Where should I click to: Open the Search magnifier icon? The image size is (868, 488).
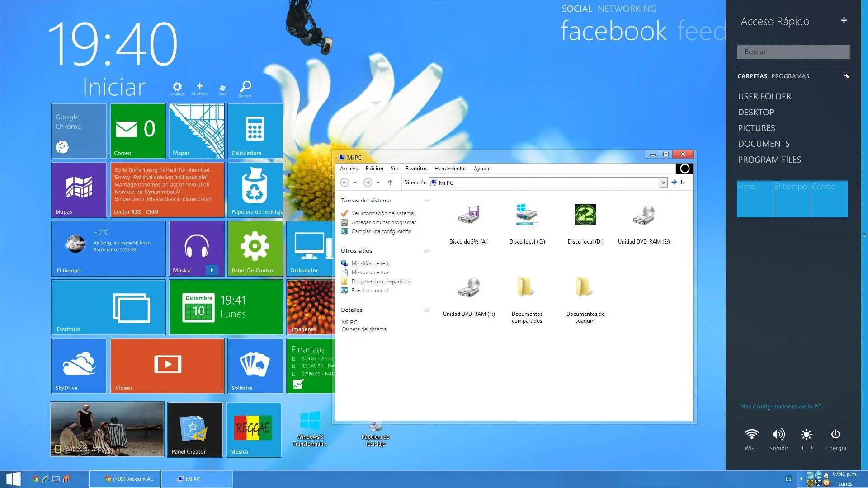(245, 89)
